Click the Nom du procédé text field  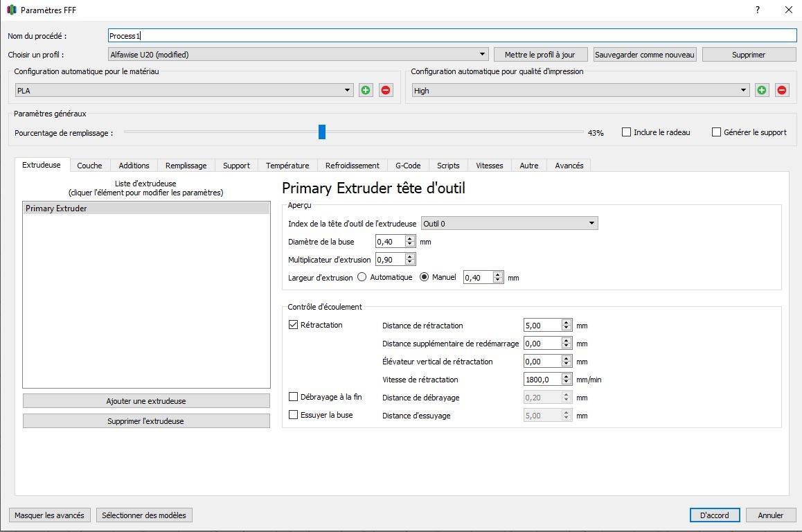tap(452, 35)
